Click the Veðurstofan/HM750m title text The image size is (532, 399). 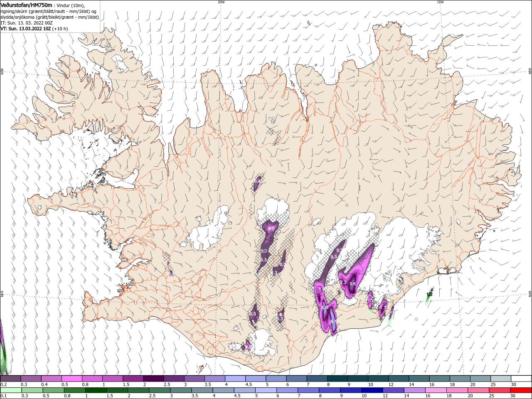pyautogui.click(x=26, y=5)
